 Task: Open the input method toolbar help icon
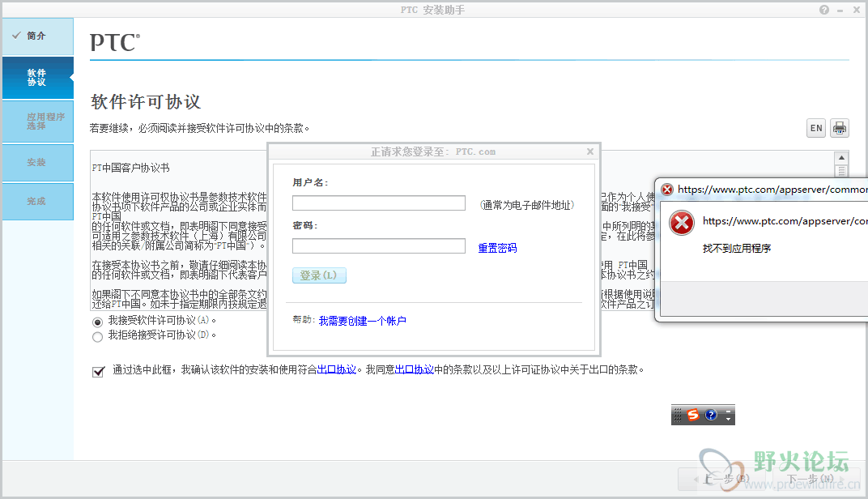(x=712, y=415)
